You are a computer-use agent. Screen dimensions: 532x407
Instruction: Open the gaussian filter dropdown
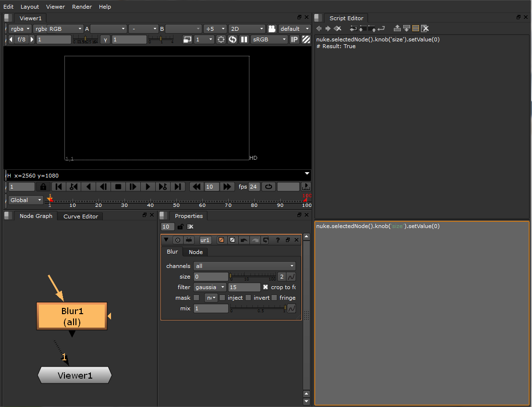210,287
